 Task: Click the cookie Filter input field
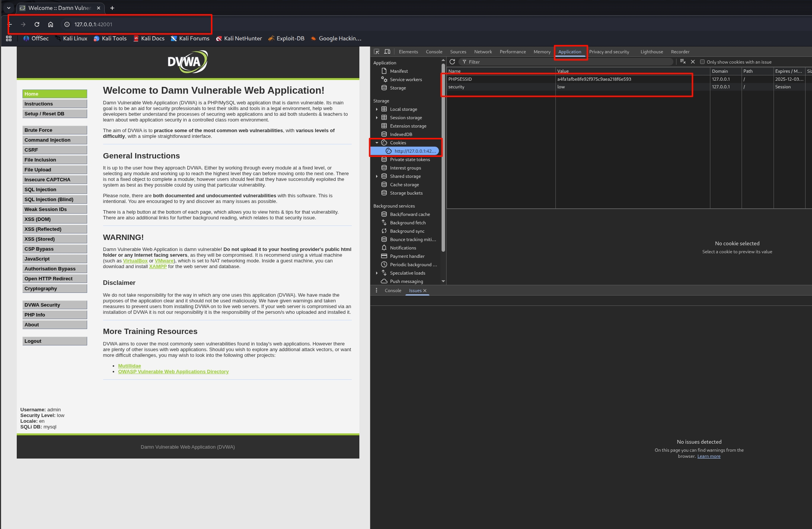(x=567, y=62)
